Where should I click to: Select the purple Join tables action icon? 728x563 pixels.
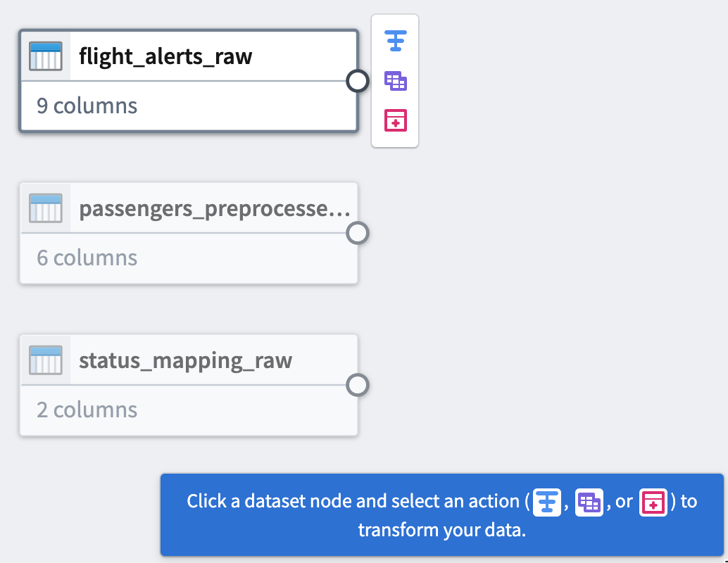coord(395,81)
